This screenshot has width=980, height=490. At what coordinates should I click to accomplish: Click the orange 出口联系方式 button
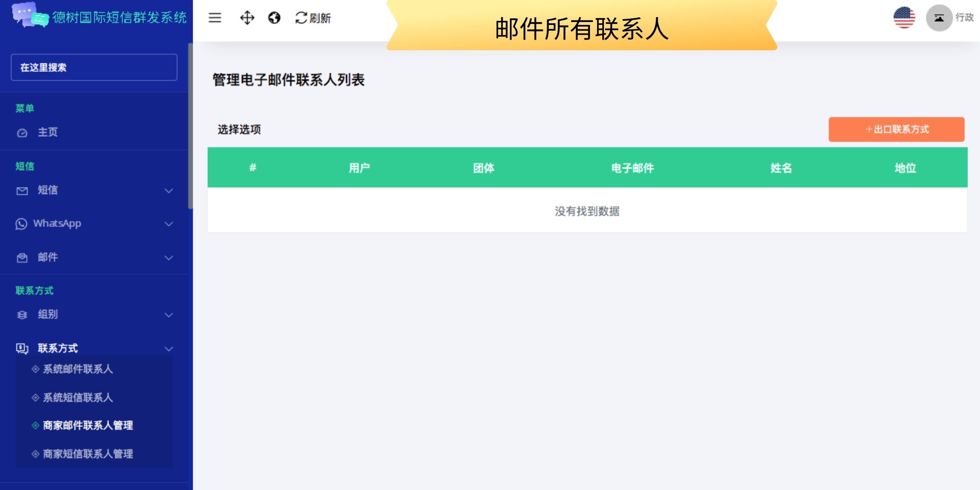click(896, 129)
